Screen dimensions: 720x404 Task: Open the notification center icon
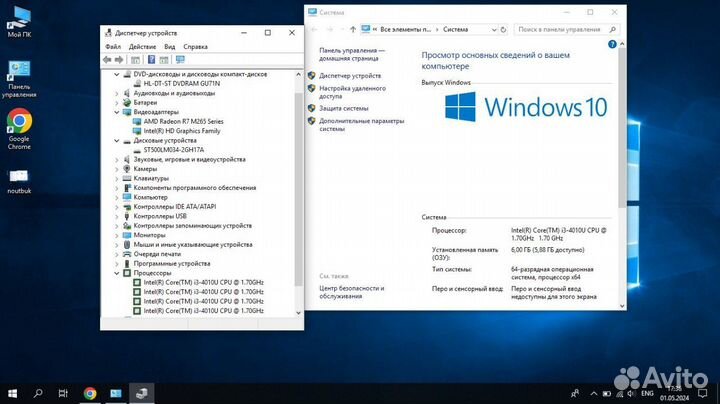click(703, 394)
